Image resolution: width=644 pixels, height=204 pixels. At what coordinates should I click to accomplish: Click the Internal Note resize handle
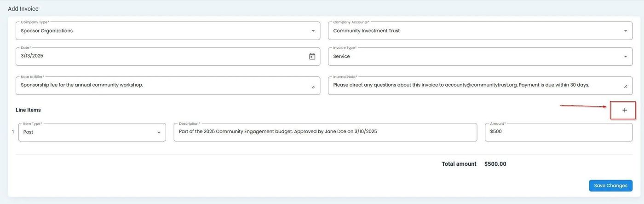click(x=625, y=87)
